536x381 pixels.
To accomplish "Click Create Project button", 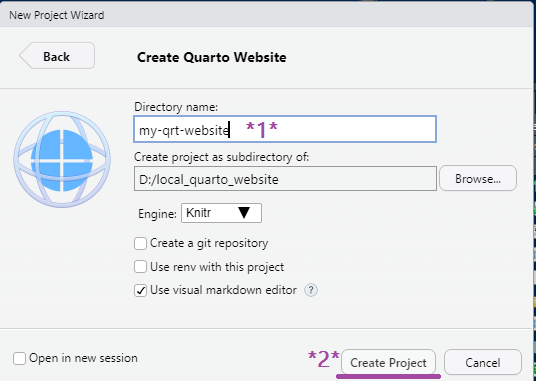I will point(388,363).
